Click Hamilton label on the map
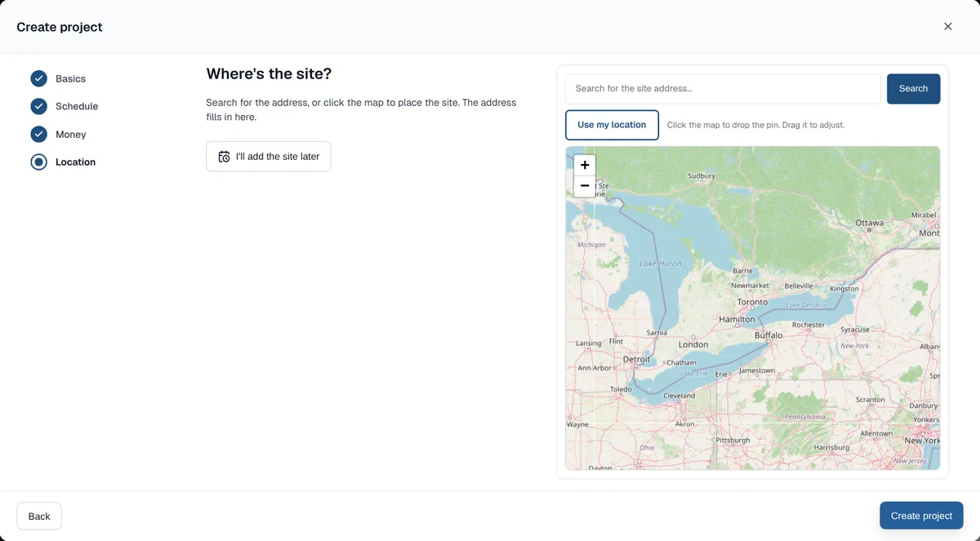 click(x=737, y=319)
